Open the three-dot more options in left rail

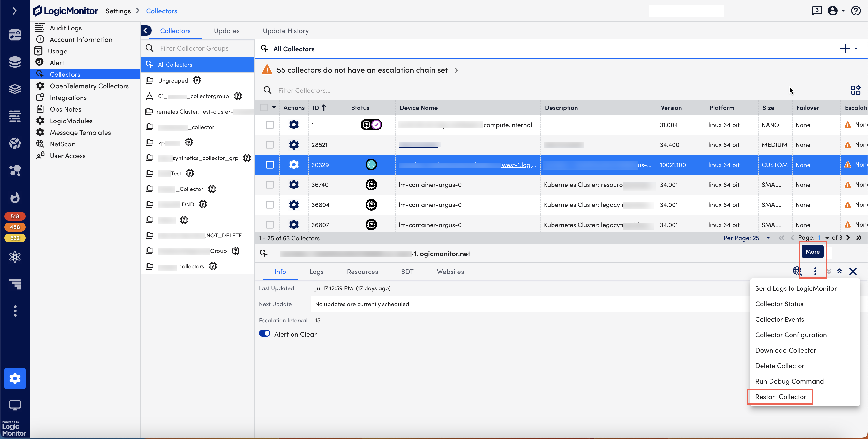[x=15, y=311]
